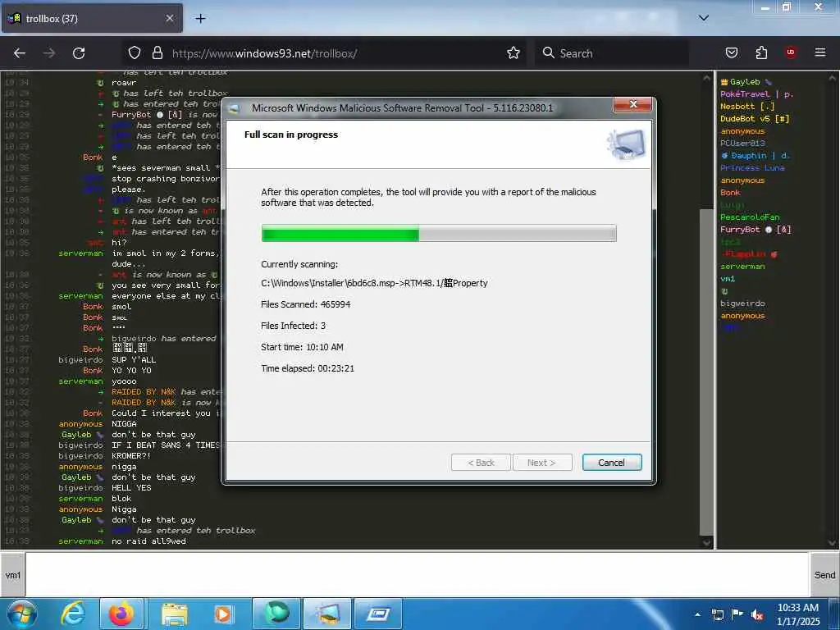Click the scanned file path text
This screenshot has height=630, width=840.
tap(374, 283)
